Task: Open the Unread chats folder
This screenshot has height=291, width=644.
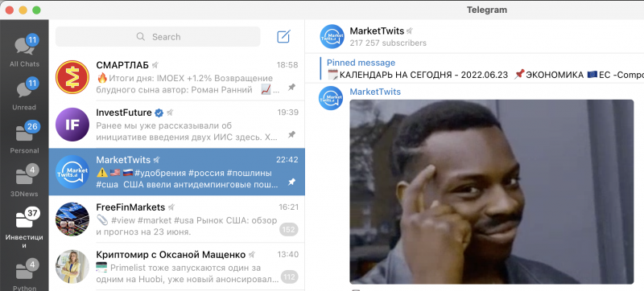Action: tap(25, 95)
